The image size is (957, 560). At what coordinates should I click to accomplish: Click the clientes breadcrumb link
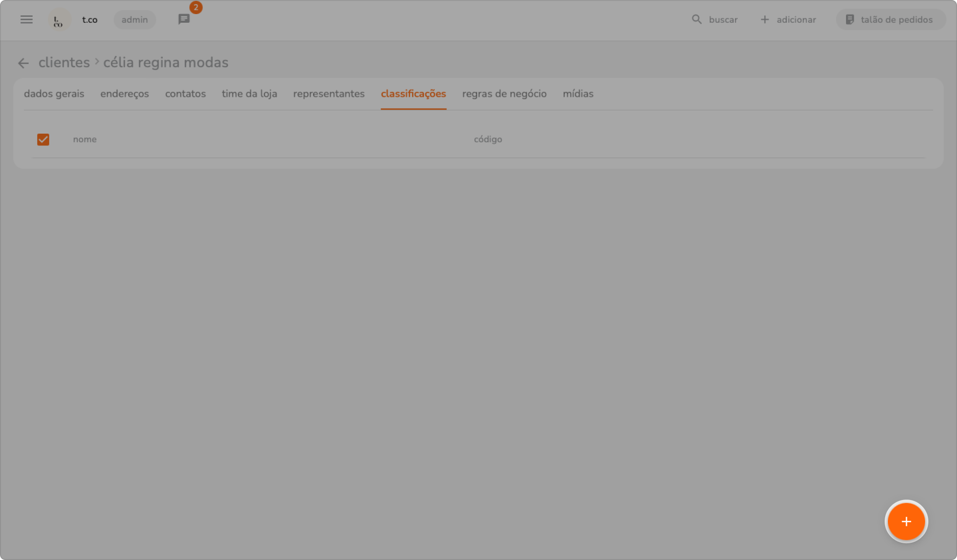pyautogui.click(x=64, y=63)
